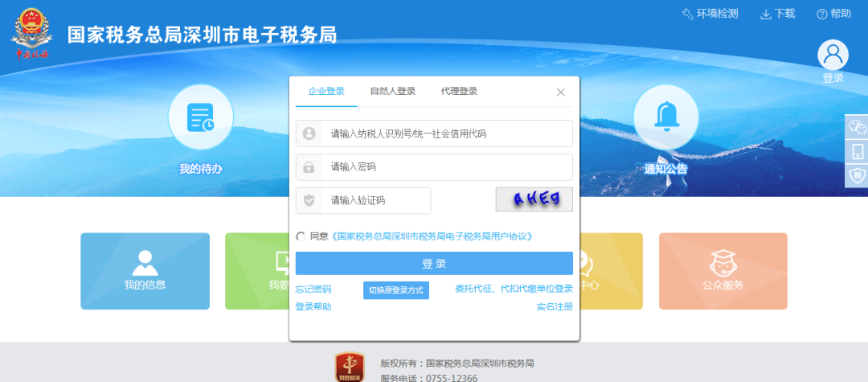This screenshot has height=382, width=868.
Task: Tick the 同意 user agreement radio button
Action: pos(301,236)
